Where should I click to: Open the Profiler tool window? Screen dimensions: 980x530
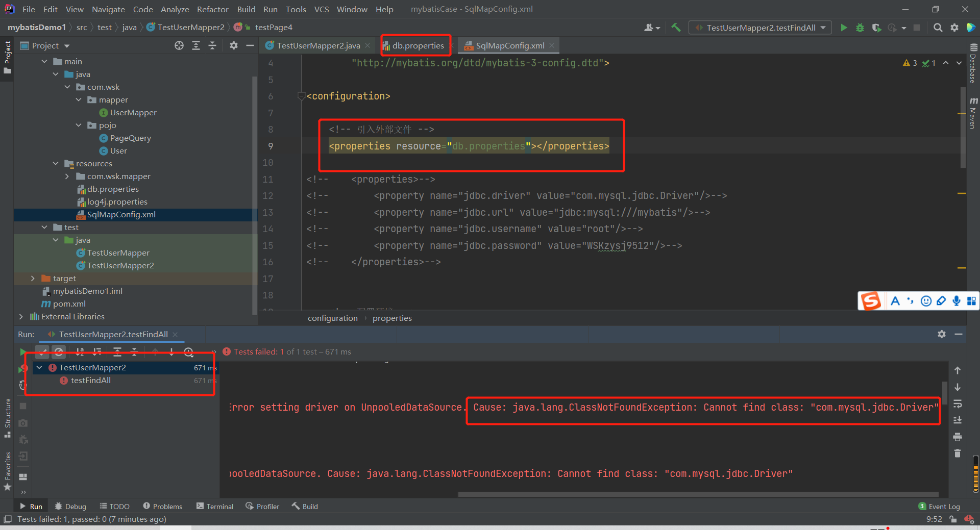pos(262,506)
